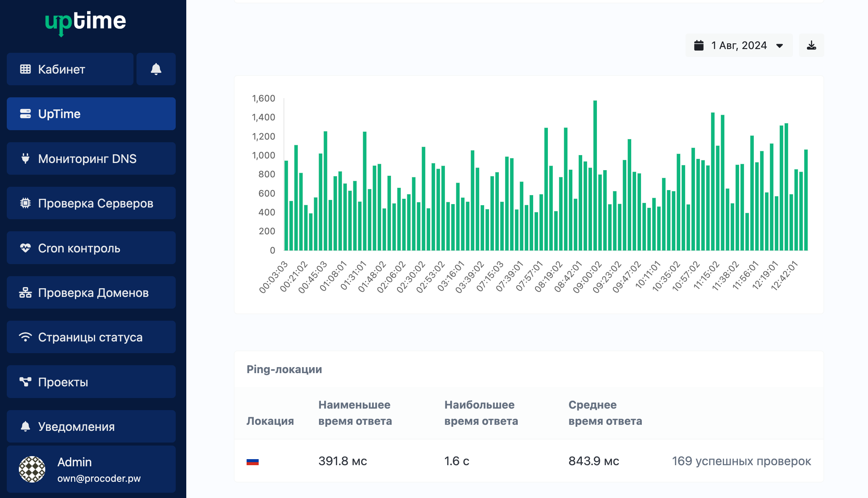Click the Admin avatar image
This screenshot has height=498, width=868.
[32, 469]
